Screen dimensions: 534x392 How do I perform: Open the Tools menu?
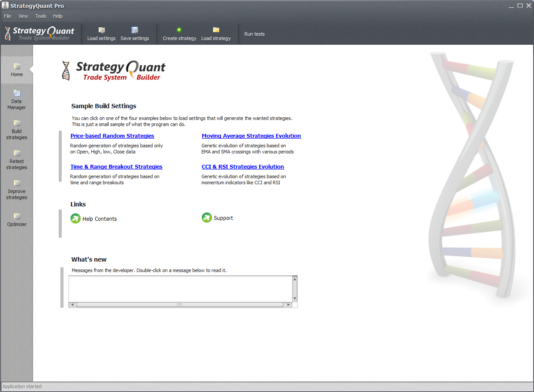pos(41,16)
